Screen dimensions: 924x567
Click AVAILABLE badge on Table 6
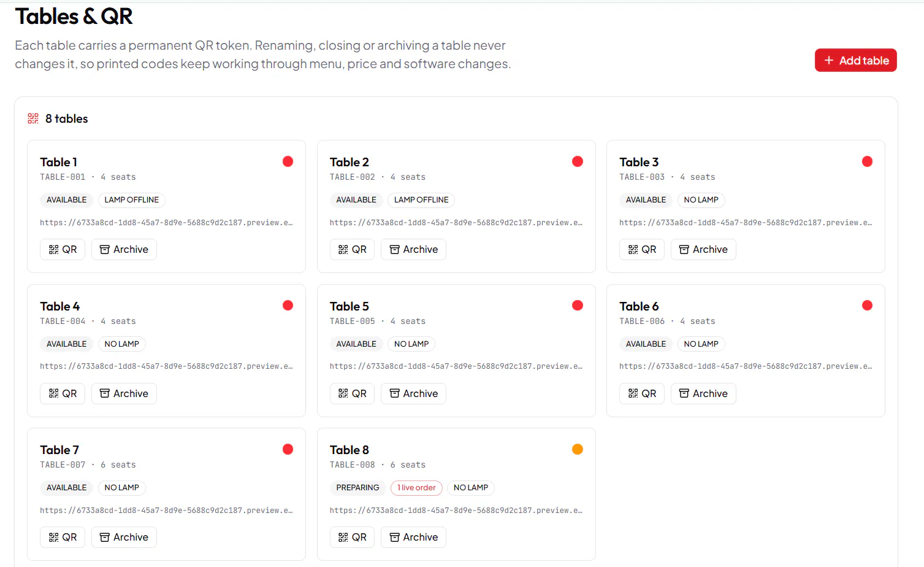coord(646,344)
